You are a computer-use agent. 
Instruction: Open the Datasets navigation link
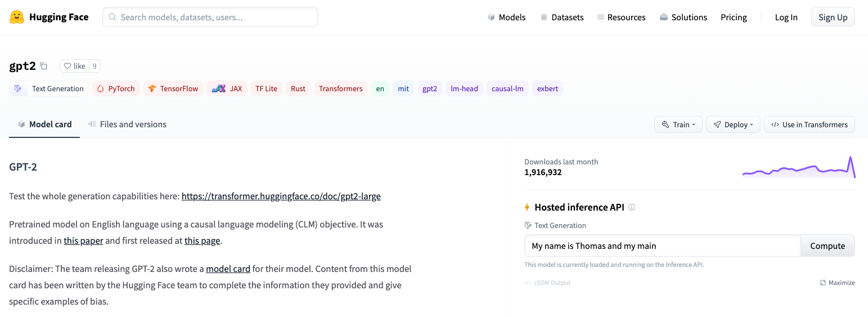point(562,17)
